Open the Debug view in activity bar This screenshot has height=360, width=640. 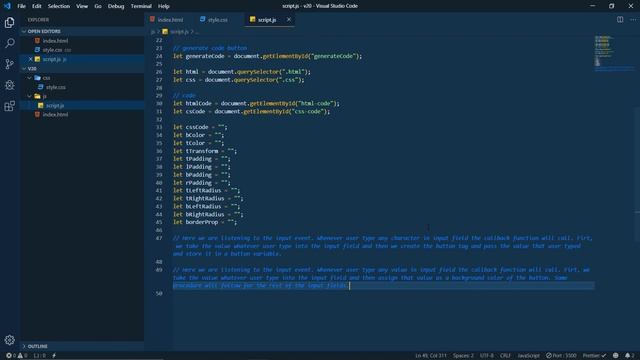coord(9,85)
